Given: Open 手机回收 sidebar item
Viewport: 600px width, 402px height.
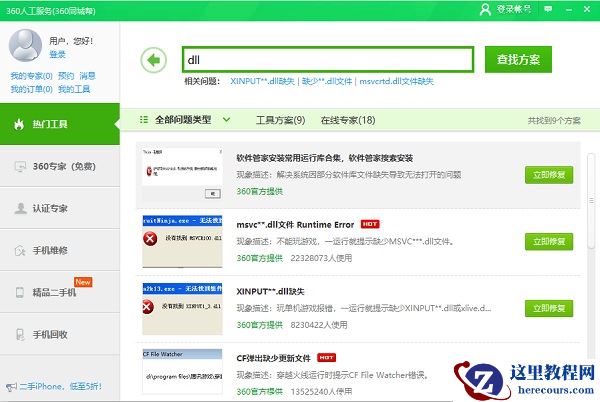Looking at the screenshot, I should [x=60, y=335].
